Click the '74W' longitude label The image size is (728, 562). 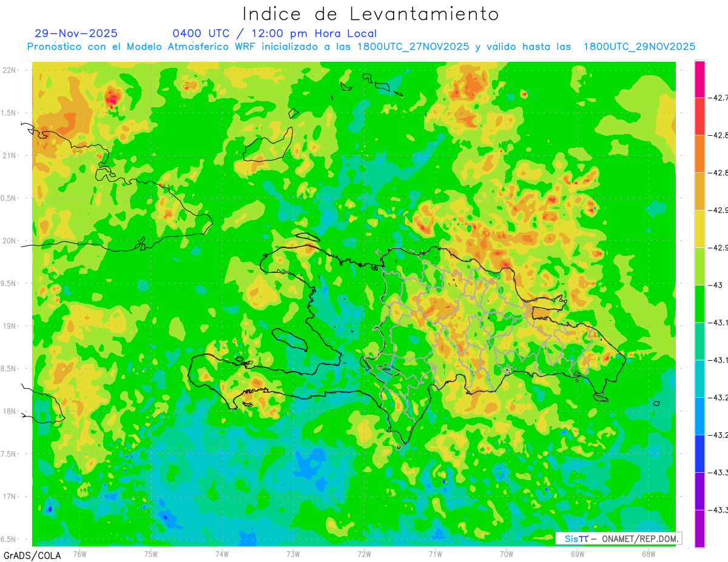point(222,554)
